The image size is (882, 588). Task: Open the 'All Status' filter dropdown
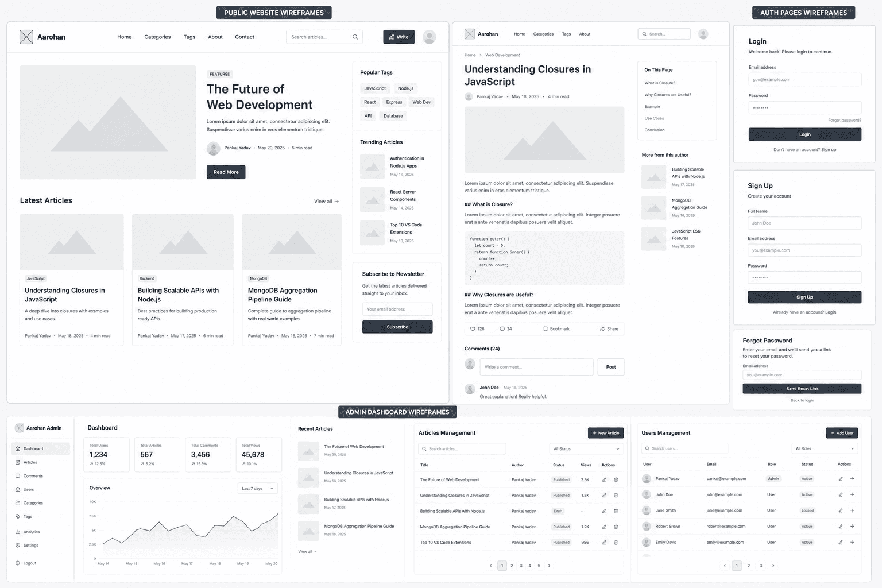click(587, 449)
